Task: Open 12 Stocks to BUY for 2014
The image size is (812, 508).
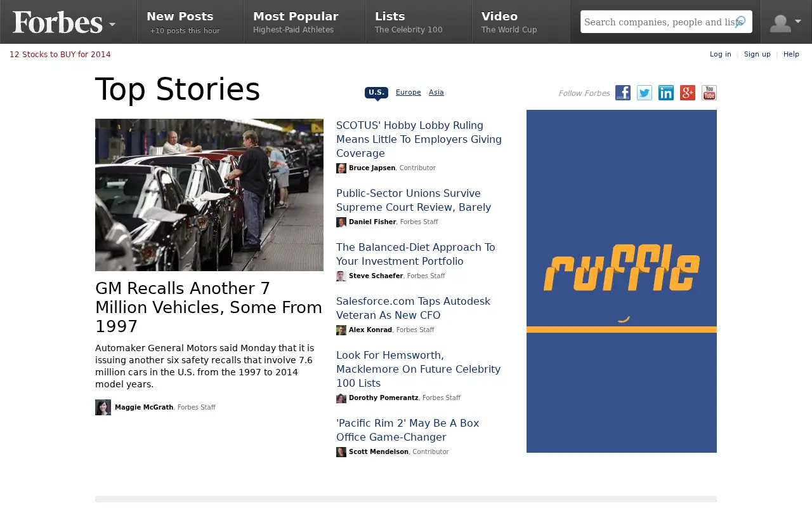Action: coord(60,55)
